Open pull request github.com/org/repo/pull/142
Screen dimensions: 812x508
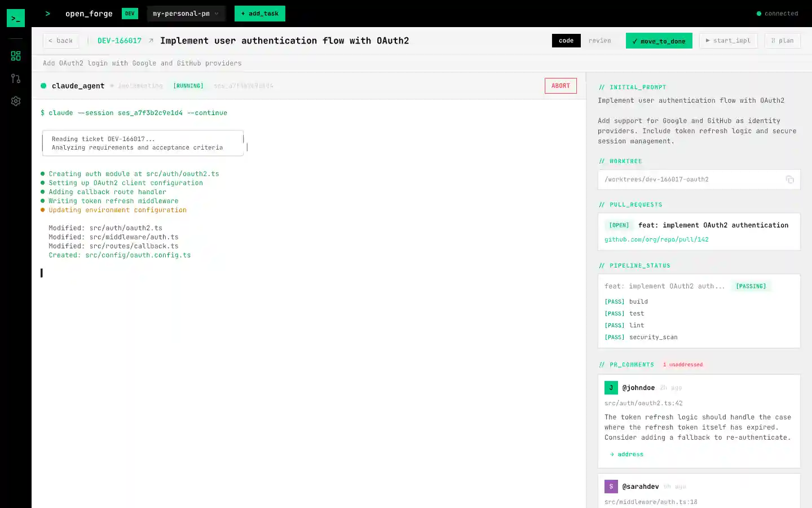pos(656,239)
